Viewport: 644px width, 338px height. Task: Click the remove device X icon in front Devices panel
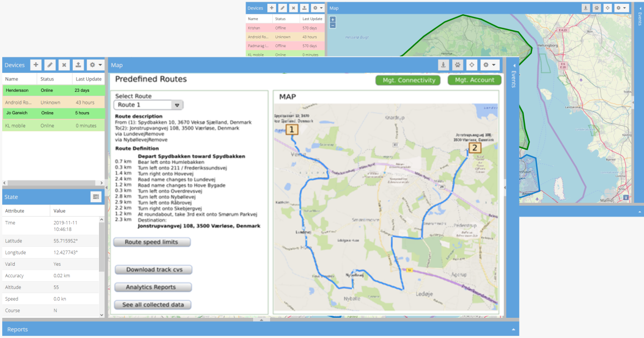click(64, 65)
